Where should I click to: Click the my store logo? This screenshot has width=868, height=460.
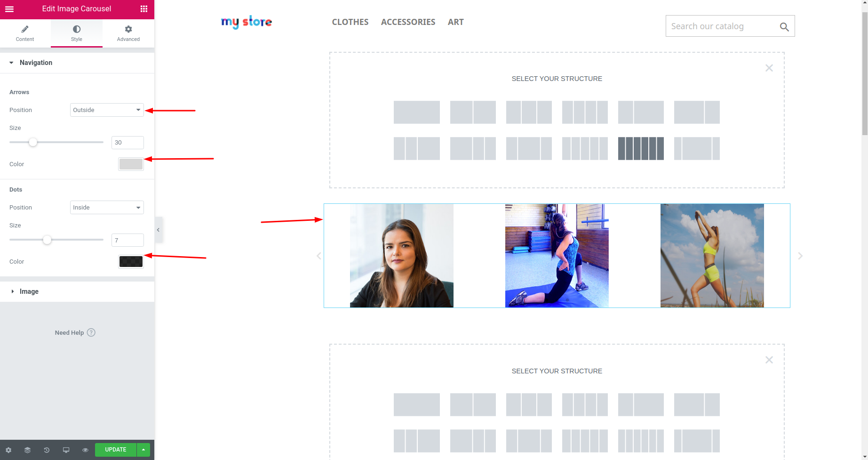247,22
